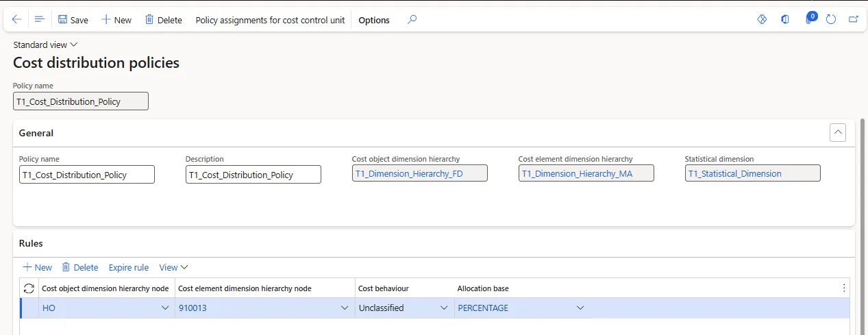The image size is (868, 335).
Task: Open the PERCENTAGE allocation base dropdown
Action: click(x=580, y=308)
